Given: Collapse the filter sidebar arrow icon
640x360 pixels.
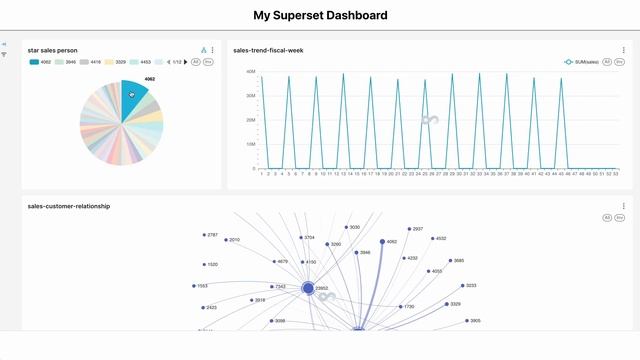Looking at the screenshot, I should coord(4,44).
